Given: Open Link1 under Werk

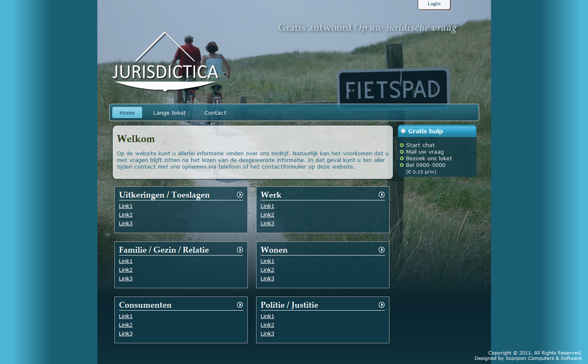Looking at the screenshot, I should tap(267, 206).
